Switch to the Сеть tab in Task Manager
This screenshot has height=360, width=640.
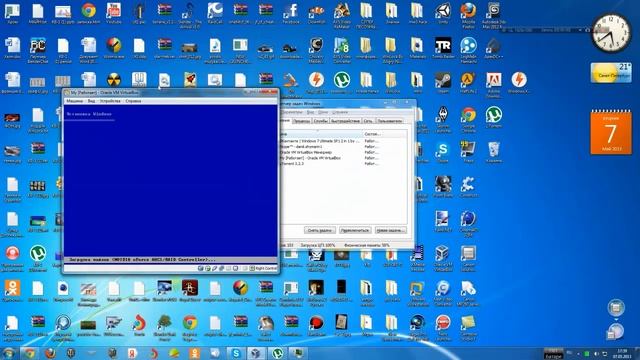click(368, 121)
